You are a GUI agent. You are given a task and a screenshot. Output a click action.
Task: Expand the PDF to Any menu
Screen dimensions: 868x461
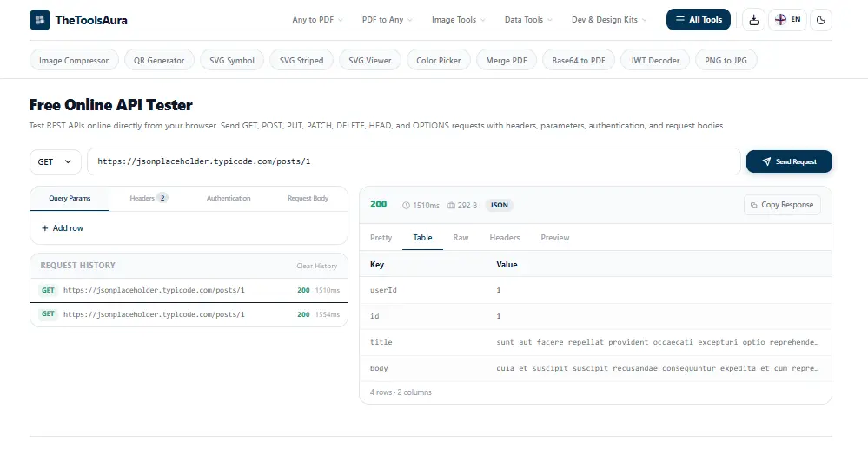387,20
